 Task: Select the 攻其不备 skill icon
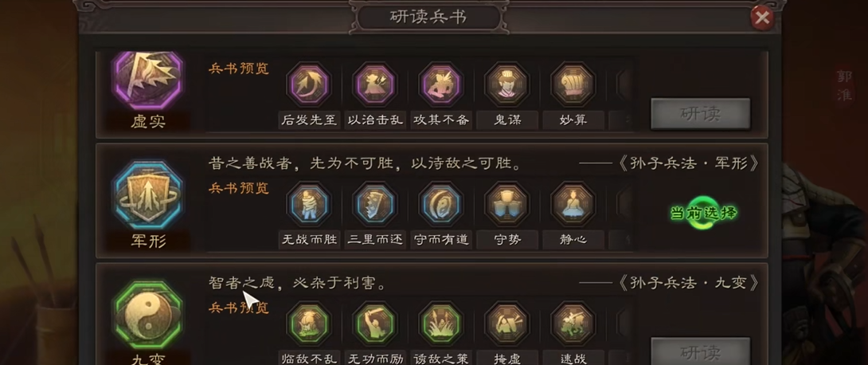[x=440, y=84]
